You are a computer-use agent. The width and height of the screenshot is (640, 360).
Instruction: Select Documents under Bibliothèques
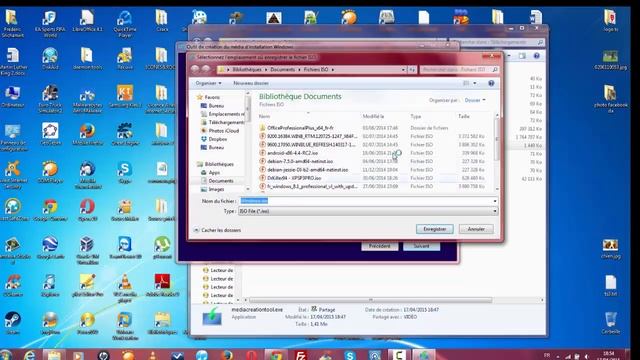click(217, 181)
